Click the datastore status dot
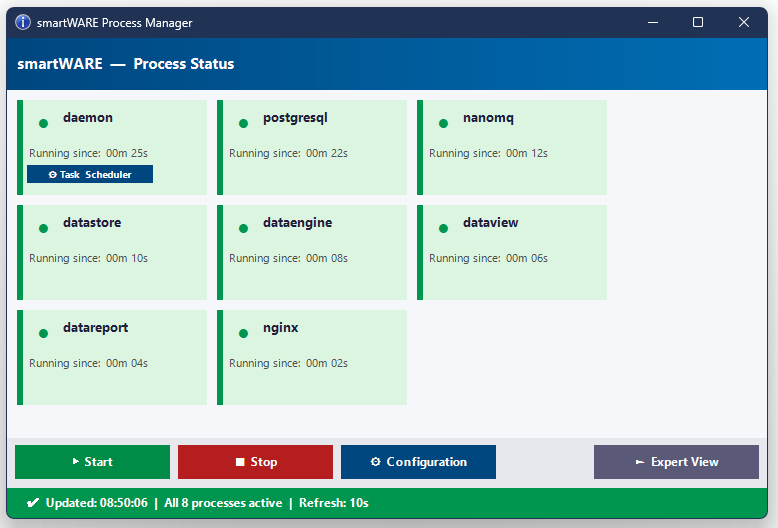 (43, 228)
